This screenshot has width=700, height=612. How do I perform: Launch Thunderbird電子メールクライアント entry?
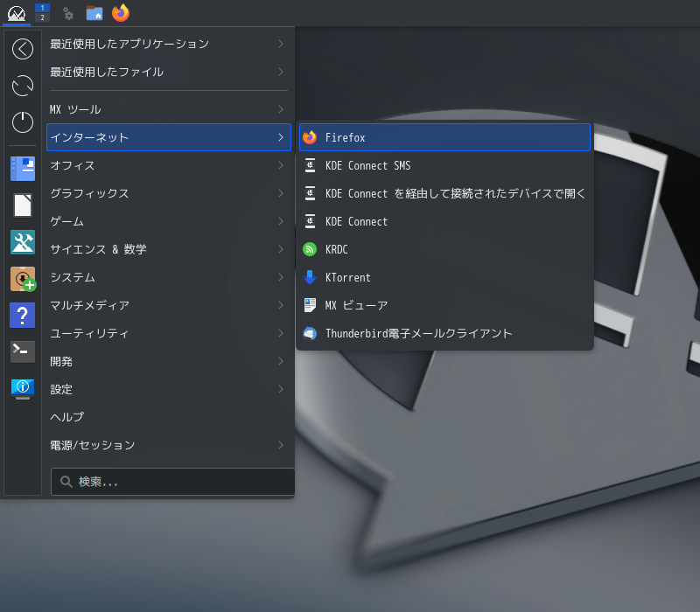444,333
